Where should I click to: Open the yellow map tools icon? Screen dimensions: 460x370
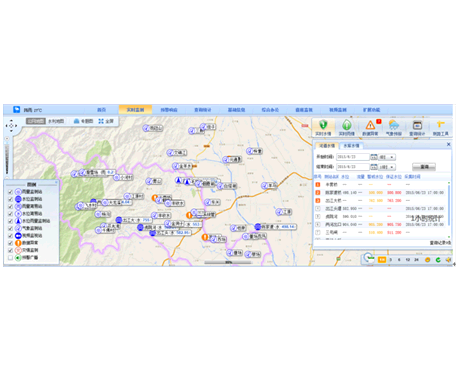(441, 128)
